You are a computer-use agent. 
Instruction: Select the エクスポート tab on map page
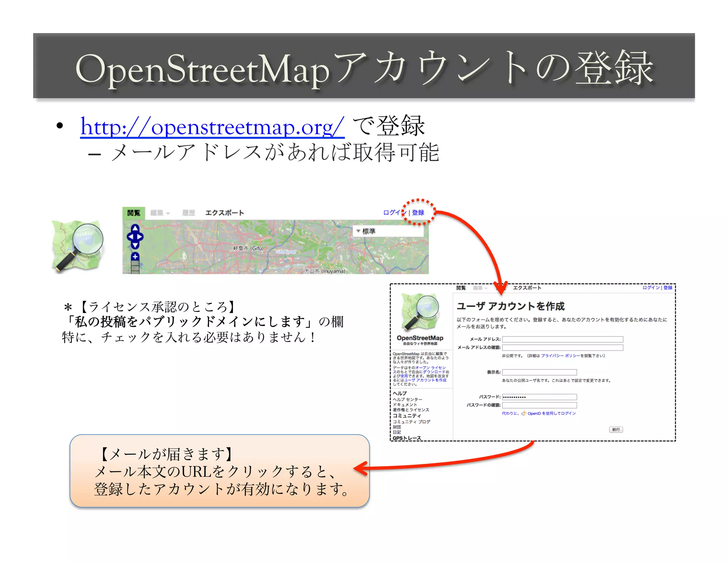tap(225, 213)
